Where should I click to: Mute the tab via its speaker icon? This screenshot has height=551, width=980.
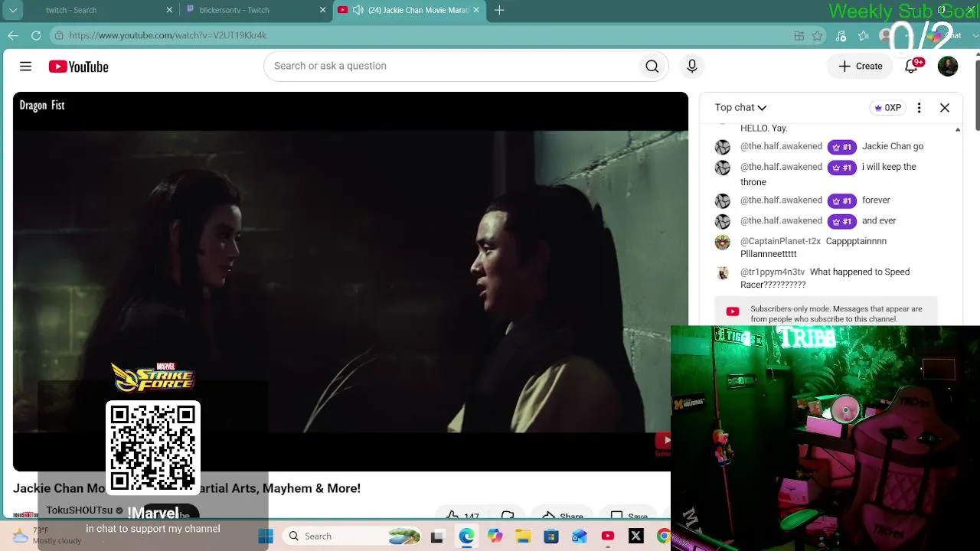click(358, 10)
